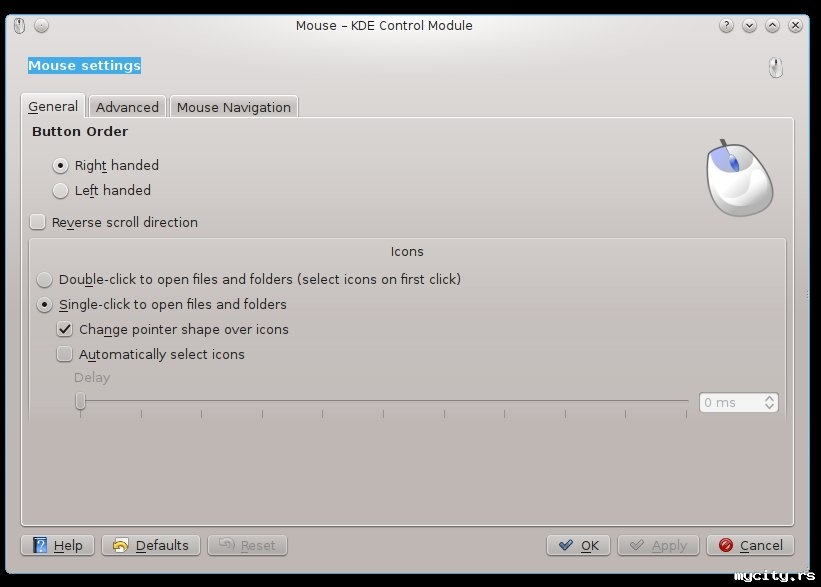Viewport: 821px width, 587px height.
Task: Click the Icons group title
Action: click(x=407, y=251)
